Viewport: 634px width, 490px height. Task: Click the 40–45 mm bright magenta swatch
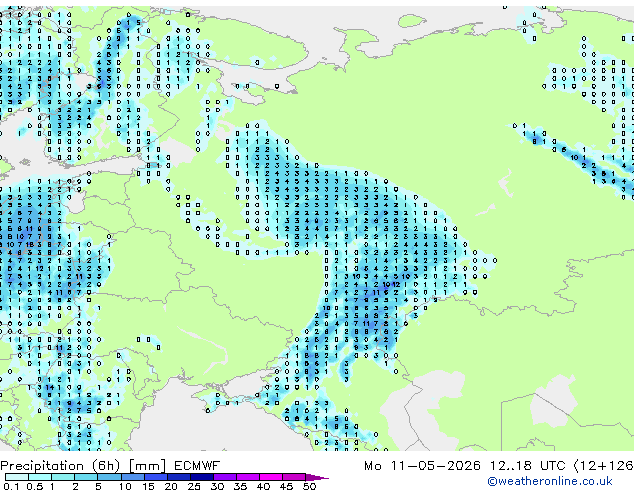271,477
